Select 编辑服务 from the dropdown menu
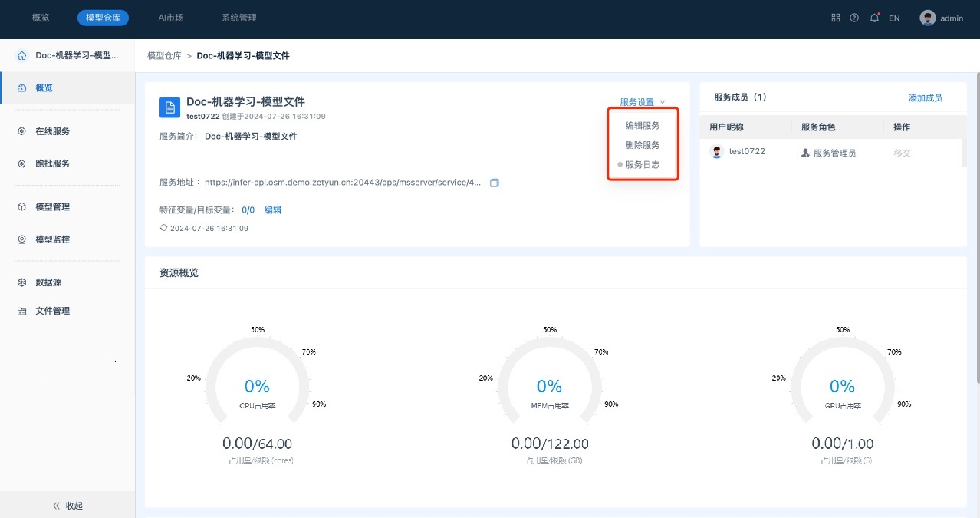980x518 pixels. point(643,125)
